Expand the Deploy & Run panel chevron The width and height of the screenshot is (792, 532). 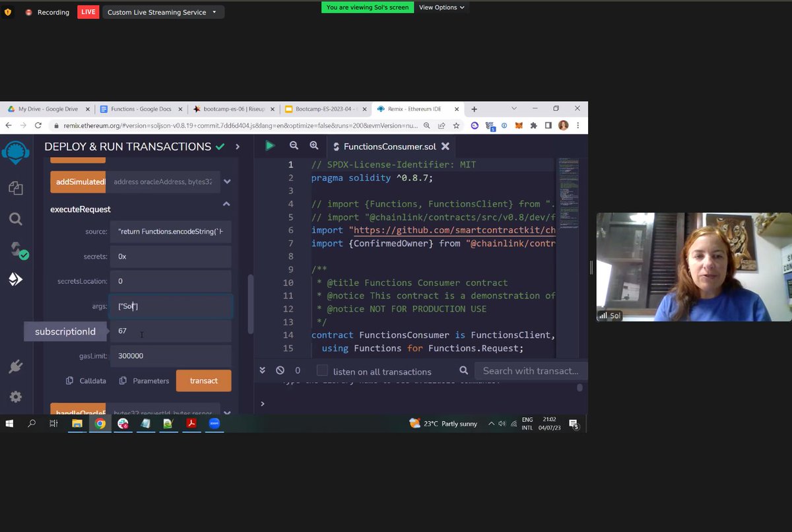[238, 147]
